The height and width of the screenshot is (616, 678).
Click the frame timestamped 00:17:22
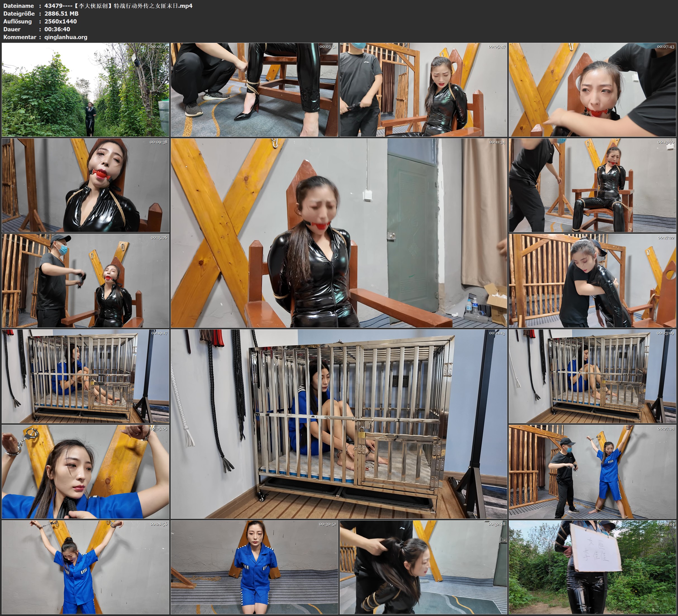pos(592,280)
